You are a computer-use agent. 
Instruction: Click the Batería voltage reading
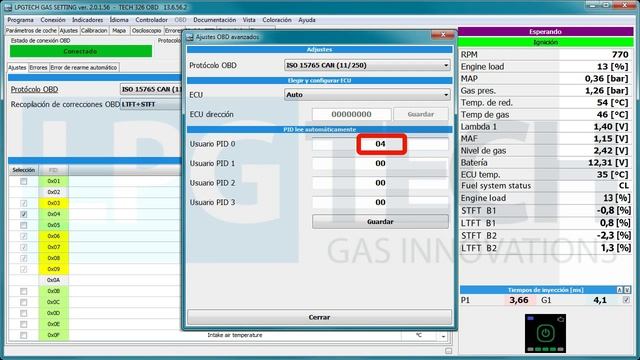[x=608, y=163]
